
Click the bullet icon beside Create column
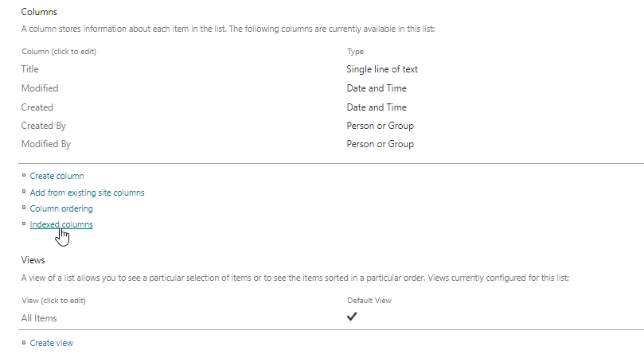coord(24,175)
